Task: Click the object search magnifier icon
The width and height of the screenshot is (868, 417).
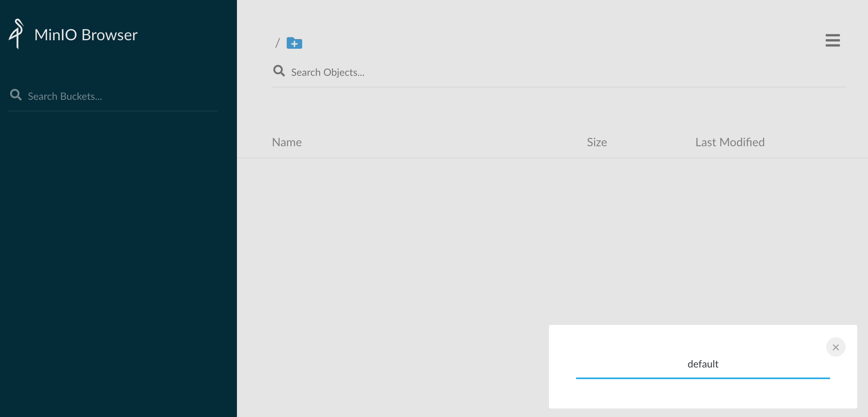Action: tap(279, 71)
